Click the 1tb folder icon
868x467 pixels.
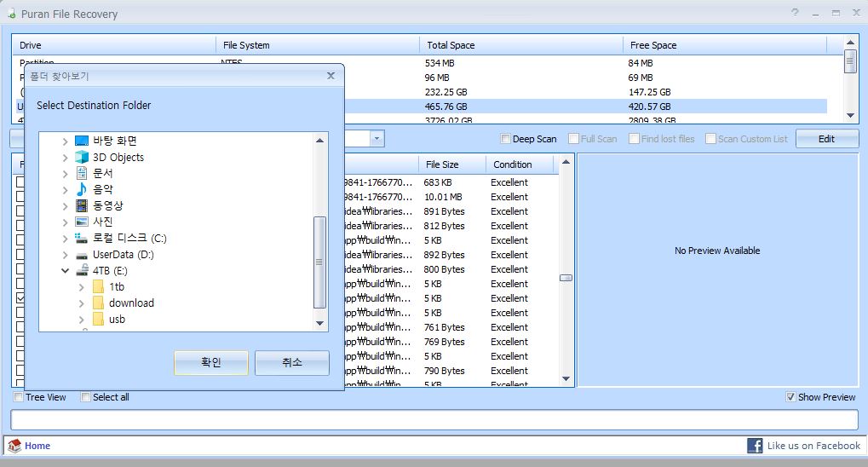pos(98,286)
